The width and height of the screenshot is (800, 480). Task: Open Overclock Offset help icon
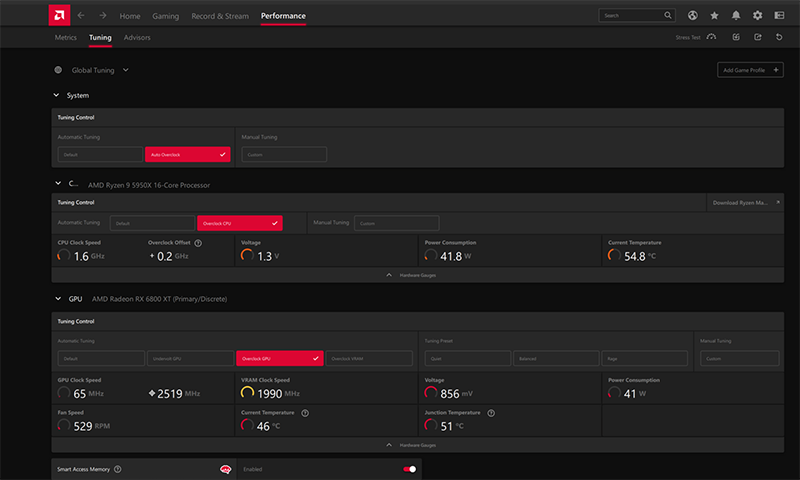[198, 243]
